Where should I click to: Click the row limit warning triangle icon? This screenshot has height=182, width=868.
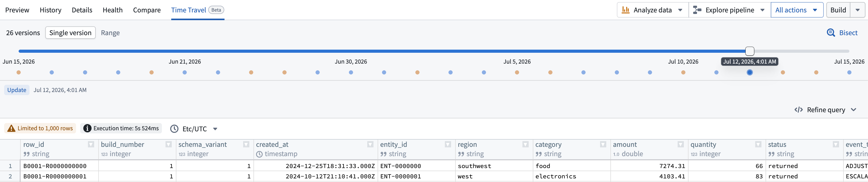pos(11,128)
